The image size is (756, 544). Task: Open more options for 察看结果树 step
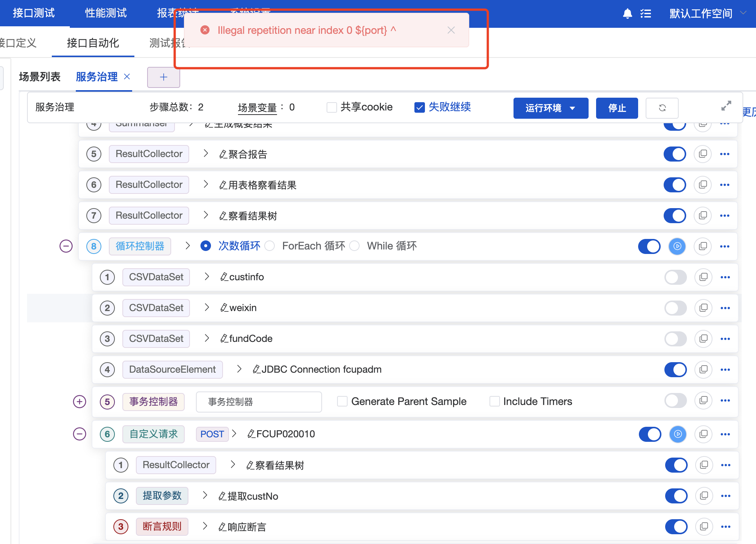[724, 215]
